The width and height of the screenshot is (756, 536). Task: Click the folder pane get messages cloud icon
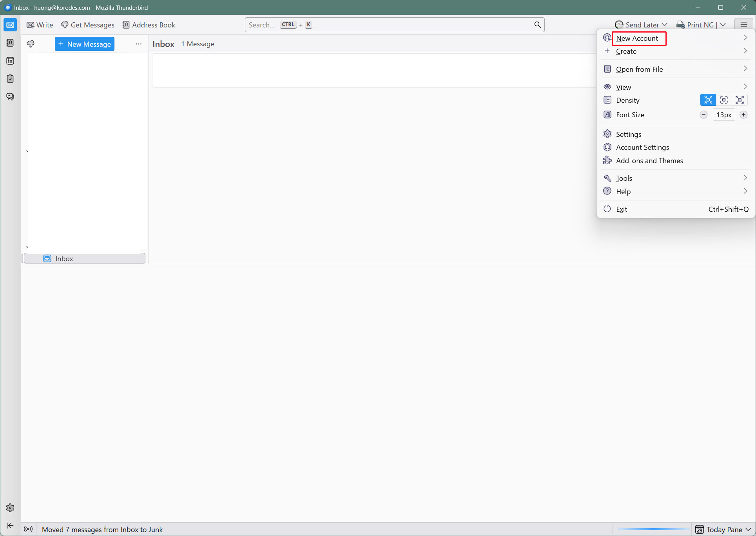tap(31, 44)
